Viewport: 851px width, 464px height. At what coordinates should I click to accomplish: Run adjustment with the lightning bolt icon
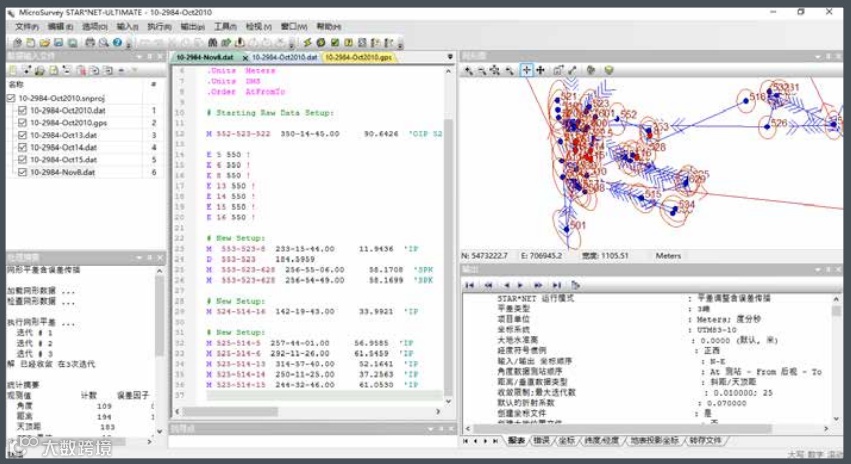tap(307, 42)
